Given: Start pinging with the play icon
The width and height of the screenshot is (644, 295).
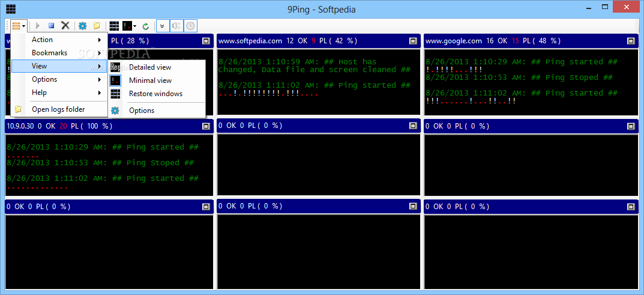Looking at the screenshot, I should point(38,26).
